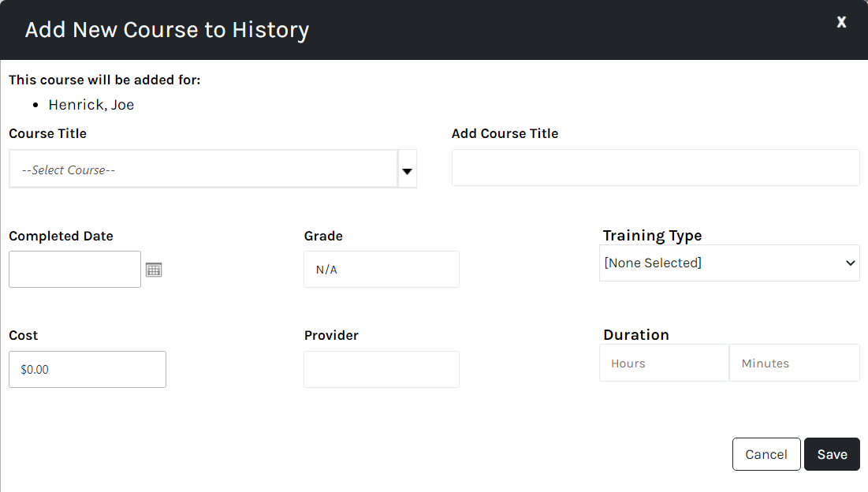868x492 pixels.
Task: Save the new course entry
Action: coord(832,454)
